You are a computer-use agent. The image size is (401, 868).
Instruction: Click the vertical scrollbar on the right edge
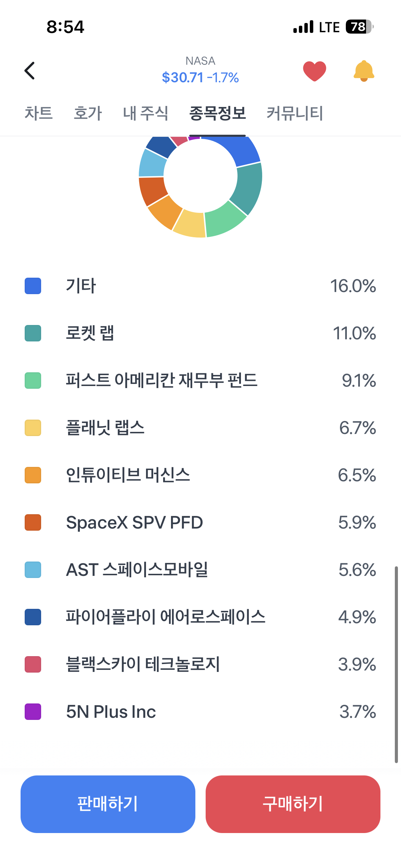[x=396, y=664]
